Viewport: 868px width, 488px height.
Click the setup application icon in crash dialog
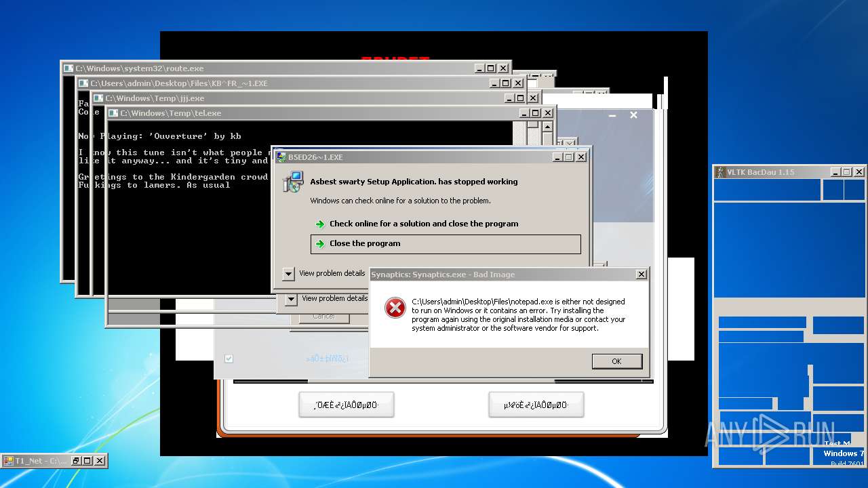pos(294,182)
